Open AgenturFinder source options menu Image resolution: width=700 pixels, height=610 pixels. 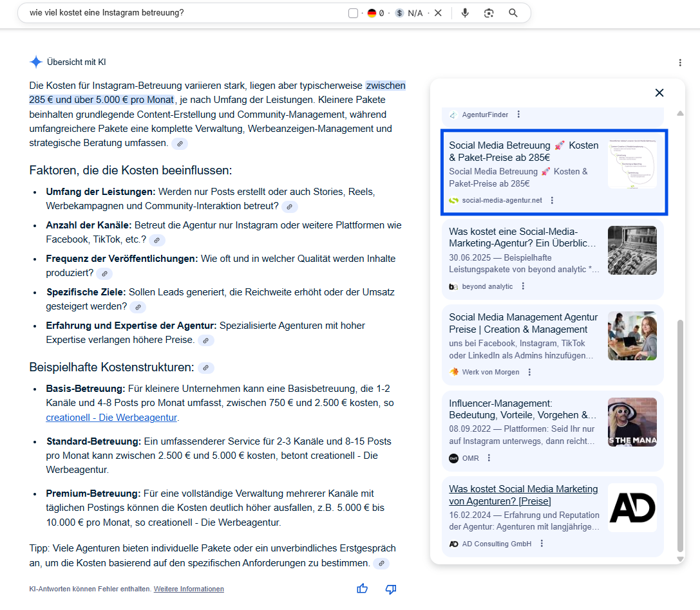(518, 115)
